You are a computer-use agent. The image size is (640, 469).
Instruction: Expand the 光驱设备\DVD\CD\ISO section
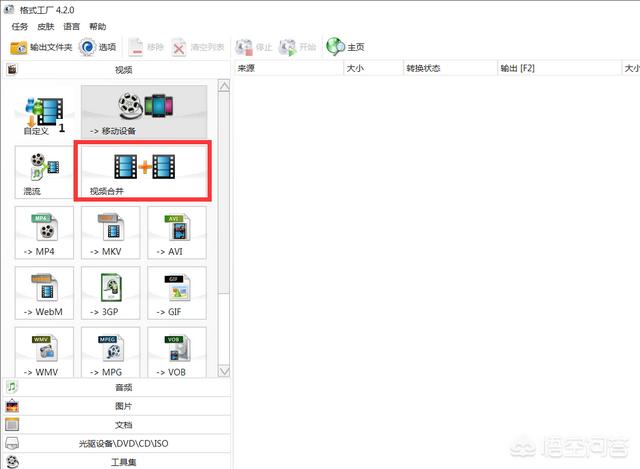(x=115, y=442)
